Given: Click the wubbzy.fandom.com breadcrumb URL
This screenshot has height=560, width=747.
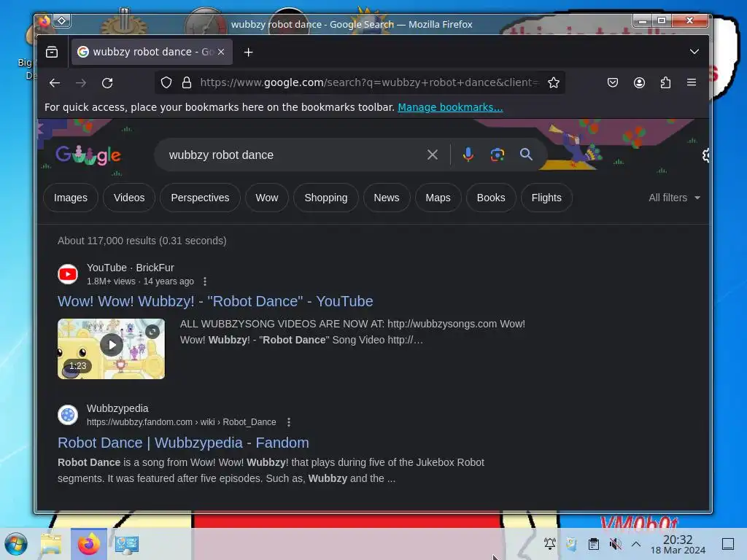Looking at the screenshot, I should 182,422.
